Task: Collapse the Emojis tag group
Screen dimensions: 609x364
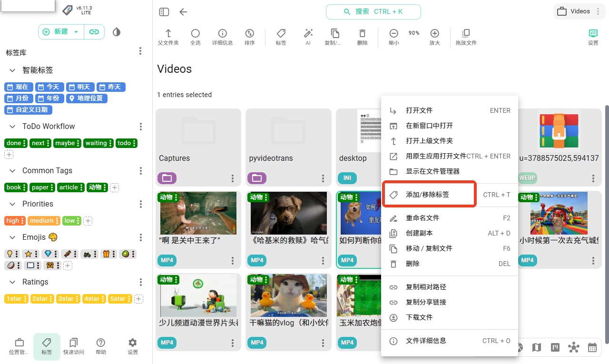Action: point(12,237)
